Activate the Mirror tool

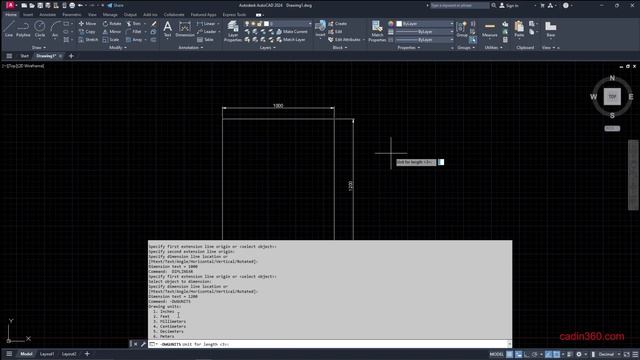pos(112,31)
